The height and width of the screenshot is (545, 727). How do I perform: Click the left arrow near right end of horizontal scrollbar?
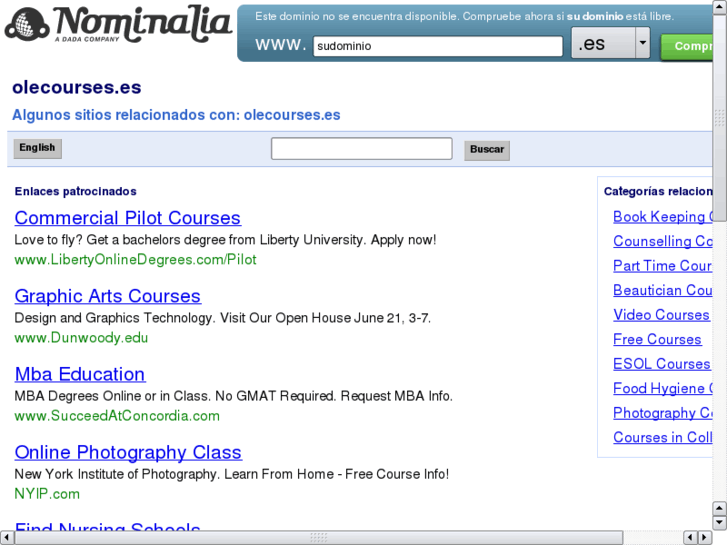click(690, 538)
